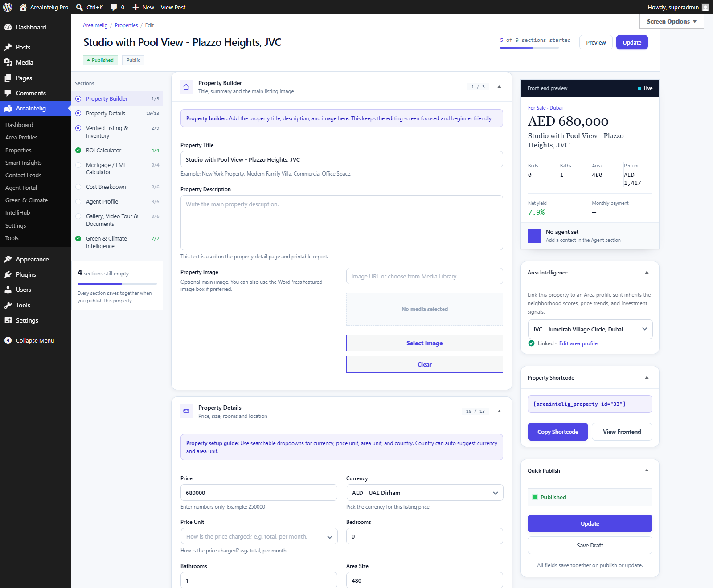Open the Ctrl+K search icon
Image resolution: width=713 pixels, height=588 pixels.
[79, 7]
